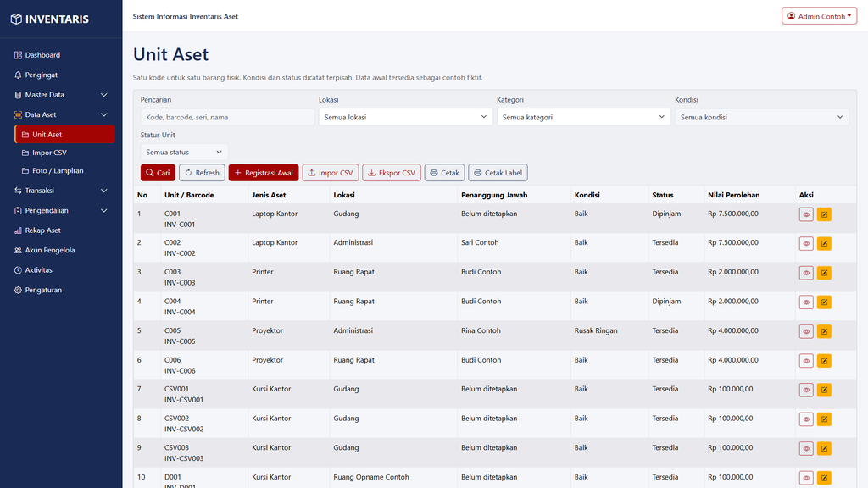Image resolution: width=868 pixels, height=488 pixels.
Task: Edit unit C006 record
Action: click(x=824, y=361)
